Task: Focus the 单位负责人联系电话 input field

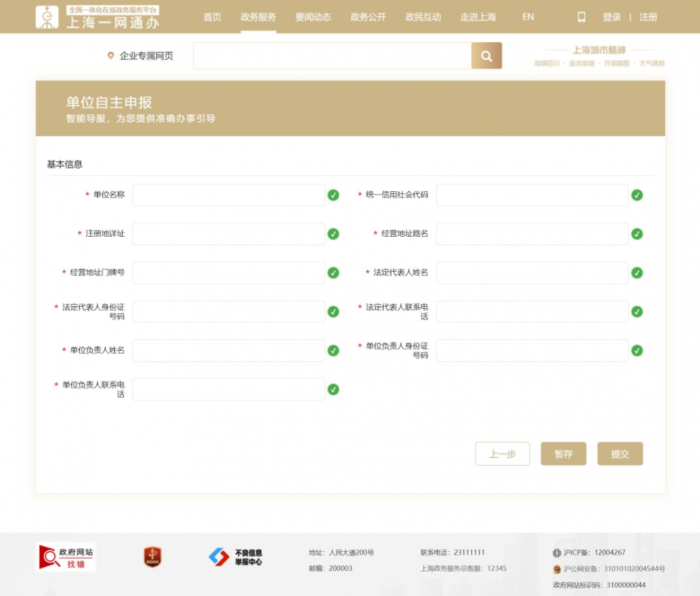Action: (x=229, y=389)
